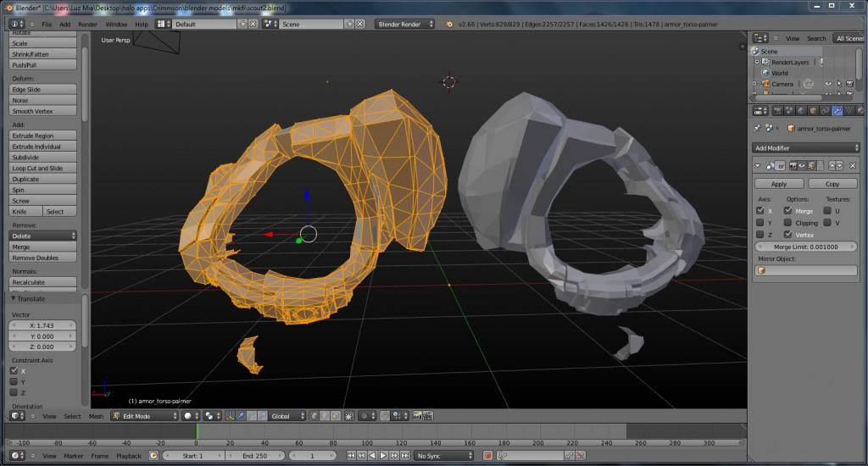Enable face select mode
Screen dimensions: 868x466
click(336, 416)
